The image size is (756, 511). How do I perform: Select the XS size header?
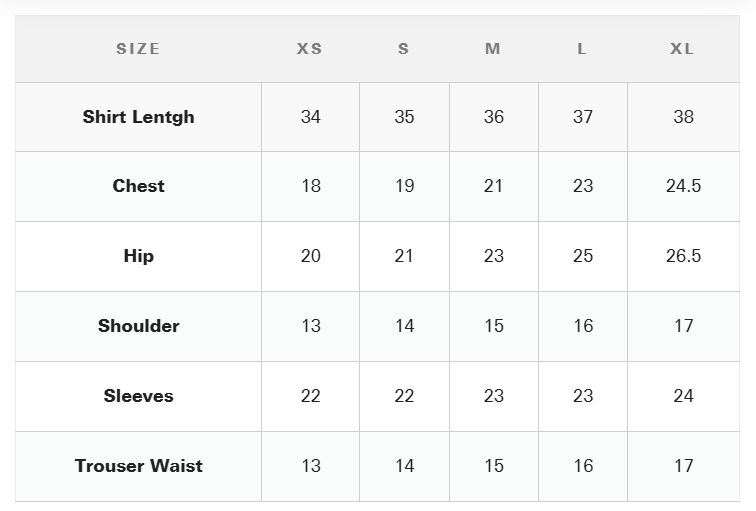(x=310, y=49)
